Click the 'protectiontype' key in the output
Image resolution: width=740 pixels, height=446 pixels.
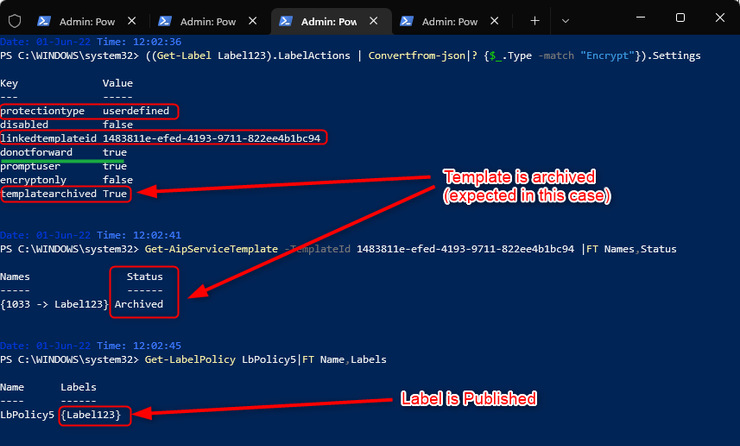click(x=42, y=111)
